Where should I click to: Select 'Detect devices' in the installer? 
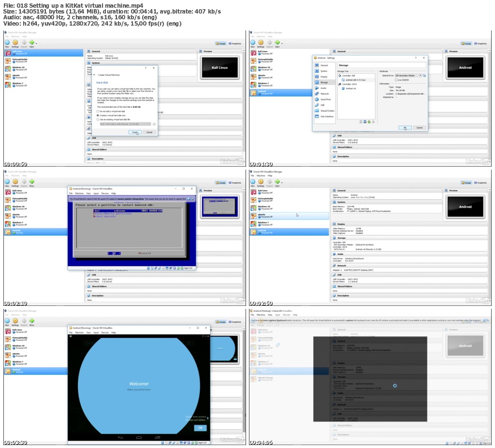[x=104, y=217]
